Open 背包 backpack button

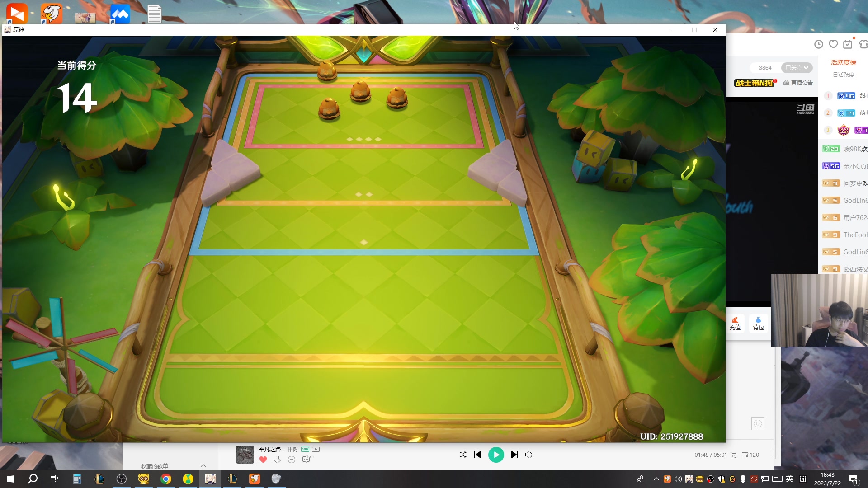point(758,324)
